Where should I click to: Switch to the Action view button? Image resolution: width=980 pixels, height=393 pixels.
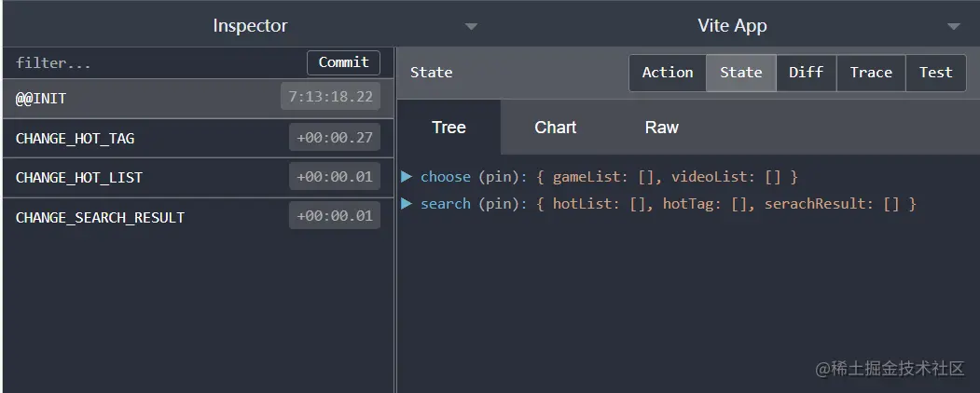click(668, 73)
